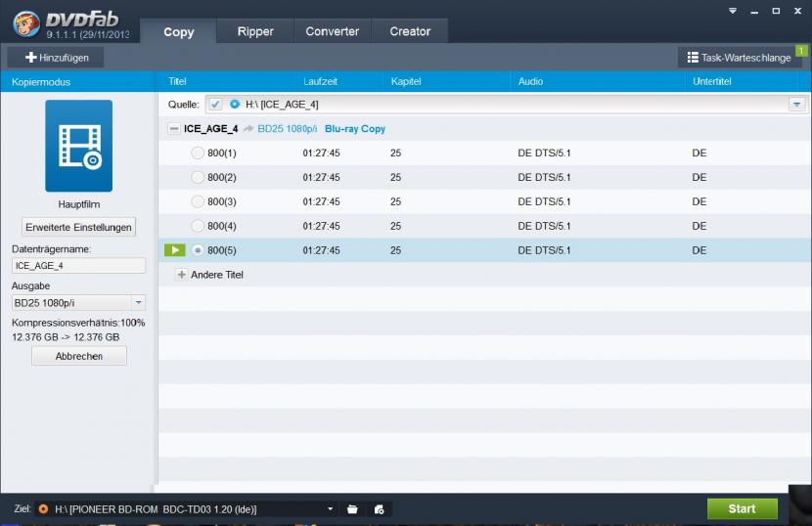
Task: Click DE DTS/5.1 audio of title 800(1)
Action: (544, 153)
